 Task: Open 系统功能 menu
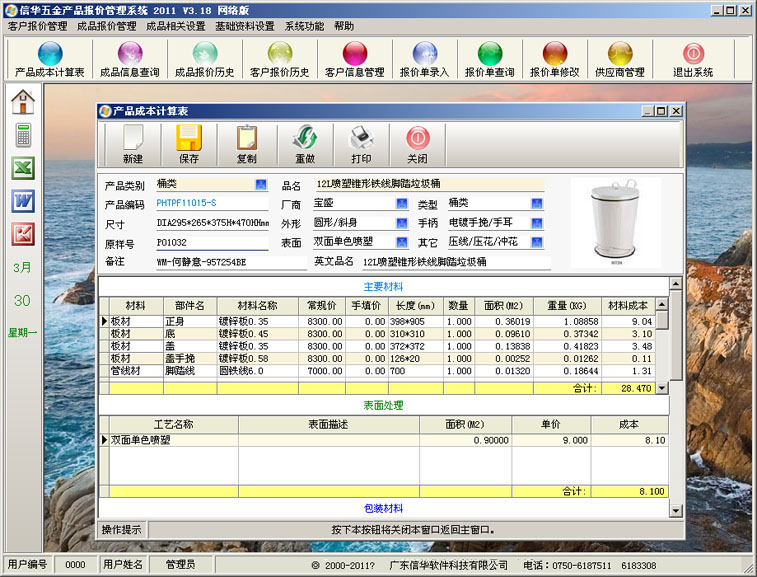pyautogui.click(x=304, y=26)
